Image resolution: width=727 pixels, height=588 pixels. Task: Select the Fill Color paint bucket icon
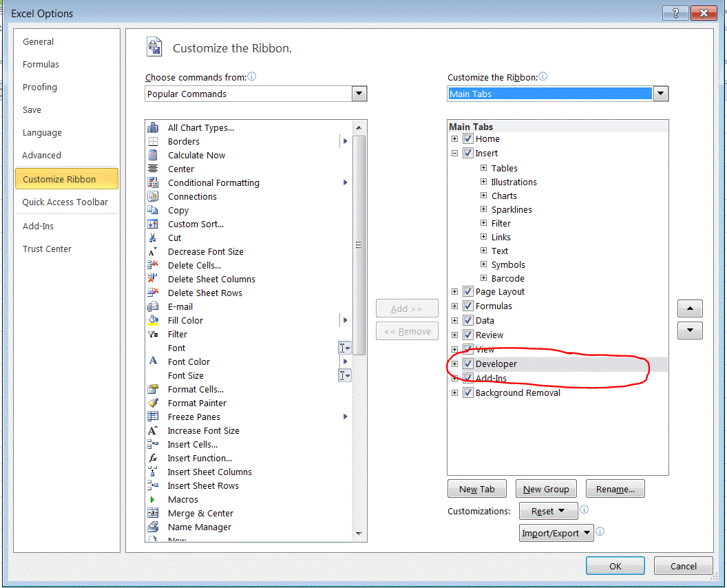click(x=153, y=320)
